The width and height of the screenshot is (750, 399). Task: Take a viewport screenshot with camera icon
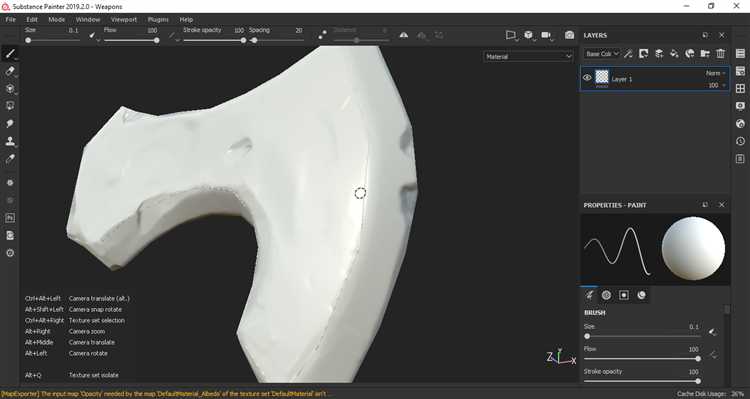click(569, 35)
